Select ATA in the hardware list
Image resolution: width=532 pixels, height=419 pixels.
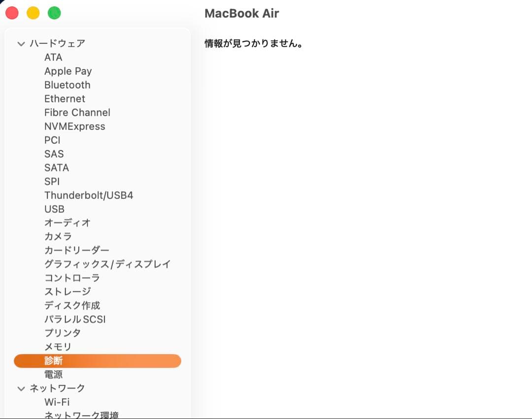coord(53,57)
